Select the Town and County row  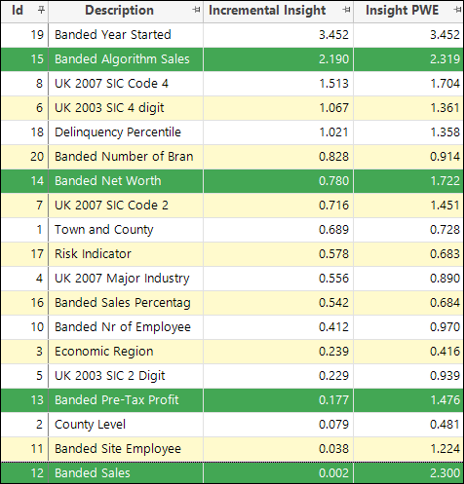[x=232, y=229]
